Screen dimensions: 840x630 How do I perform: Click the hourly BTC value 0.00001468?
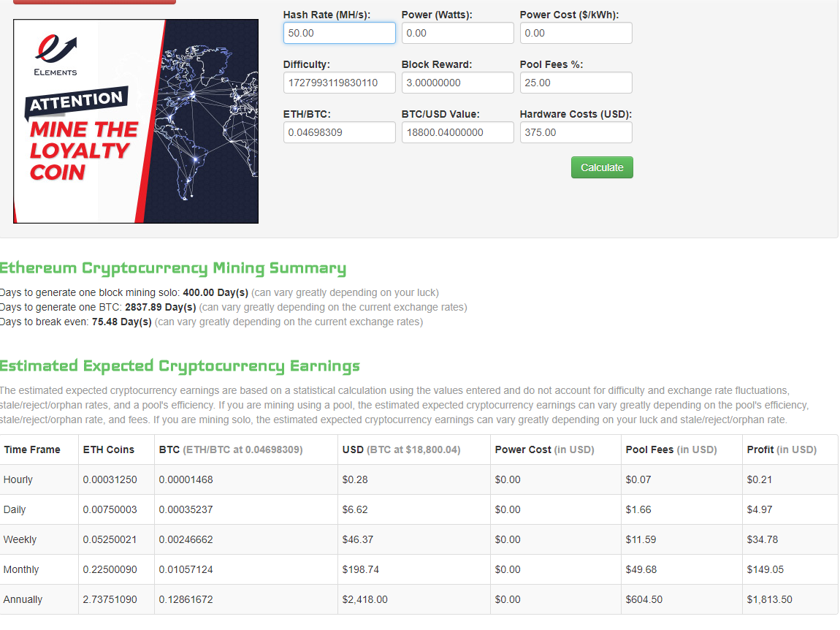point(186,479)
